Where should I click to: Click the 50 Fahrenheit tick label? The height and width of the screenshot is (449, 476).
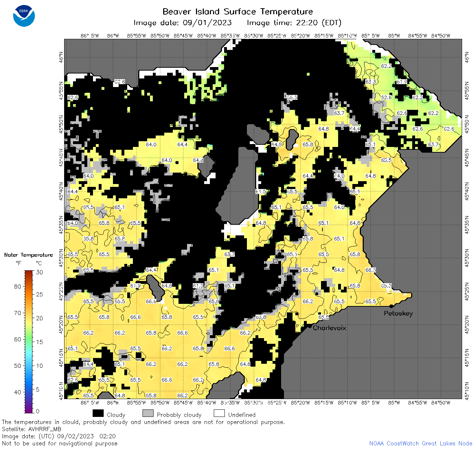[17, 366]
